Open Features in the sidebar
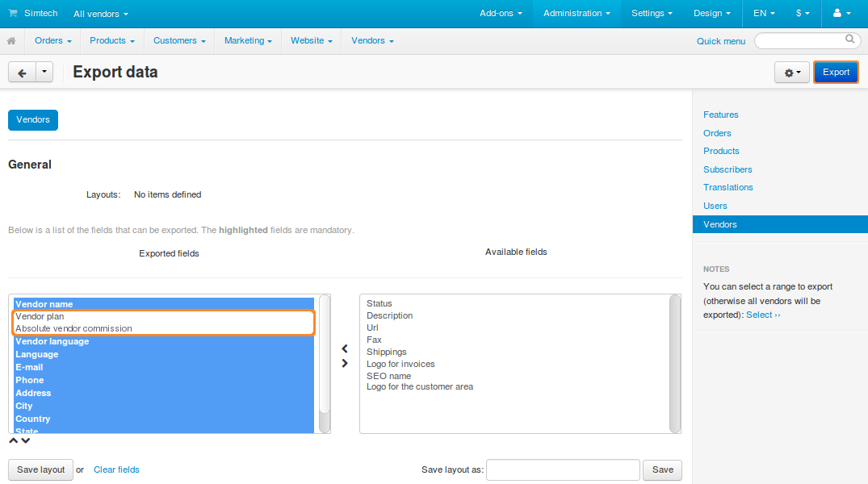The width and height of the screenshot is (868, 484). [x=721, y=115]
